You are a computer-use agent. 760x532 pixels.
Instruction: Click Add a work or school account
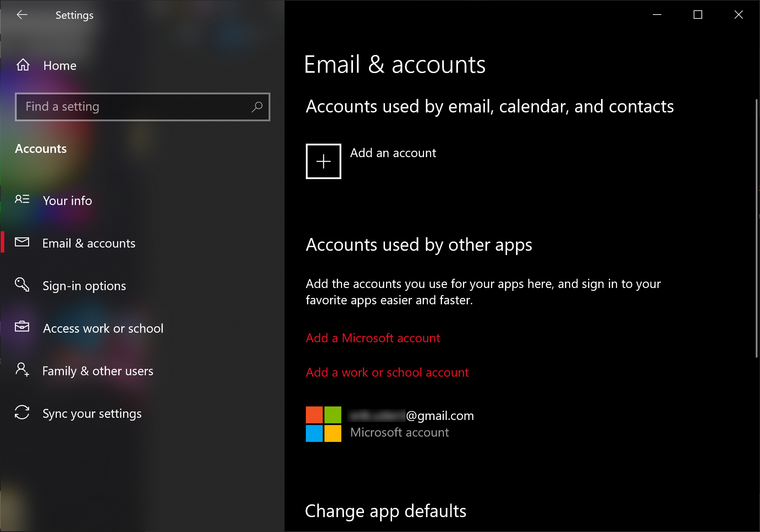pos(387,372)
